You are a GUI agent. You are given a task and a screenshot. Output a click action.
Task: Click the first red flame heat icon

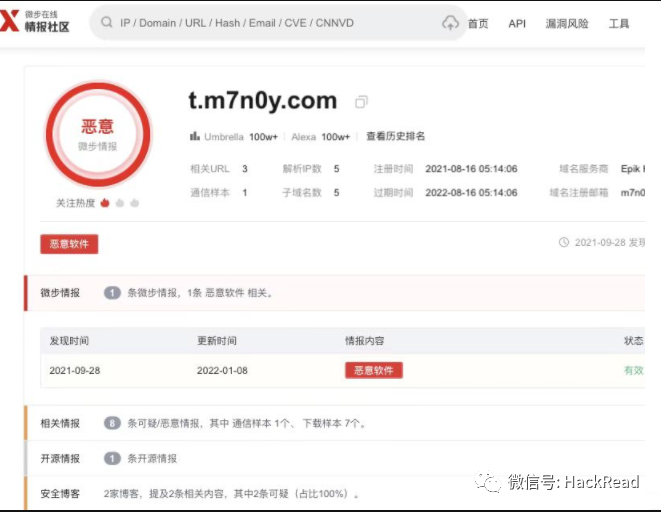coord(105,203)
